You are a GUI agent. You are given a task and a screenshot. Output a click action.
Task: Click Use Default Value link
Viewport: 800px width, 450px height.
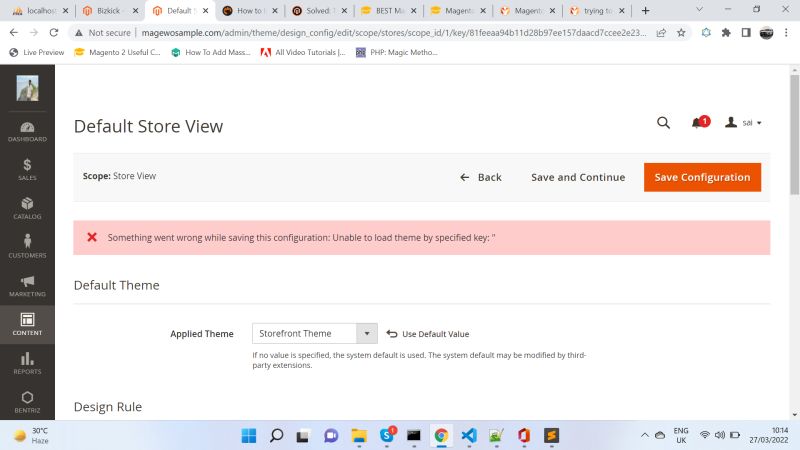click(x=428, y=334)
